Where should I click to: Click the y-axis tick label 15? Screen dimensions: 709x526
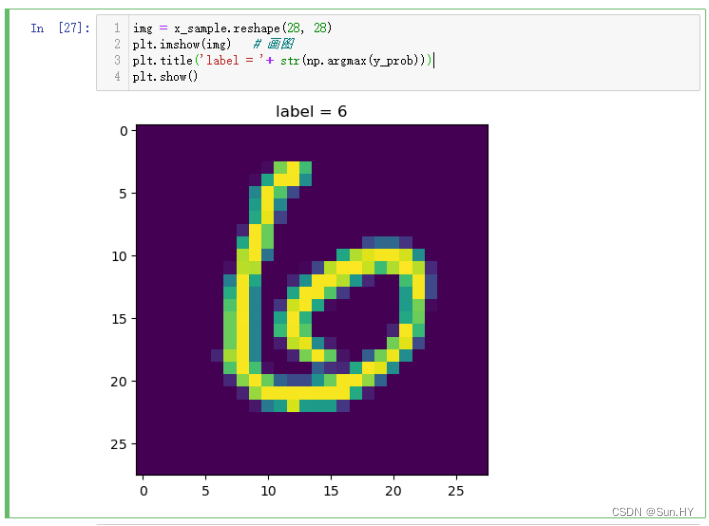tap(119, 319)
